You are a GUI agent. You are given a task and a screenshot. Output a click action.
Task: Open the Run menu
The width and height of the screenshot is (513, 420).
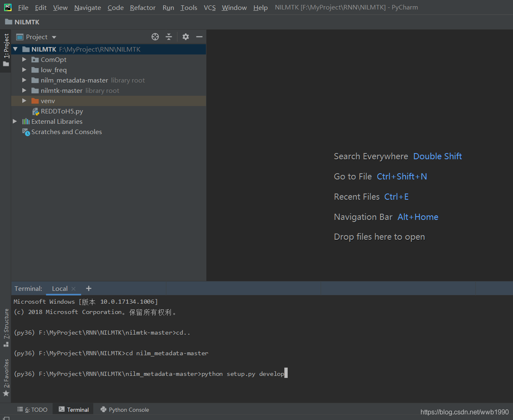click(x=168, y=7)
